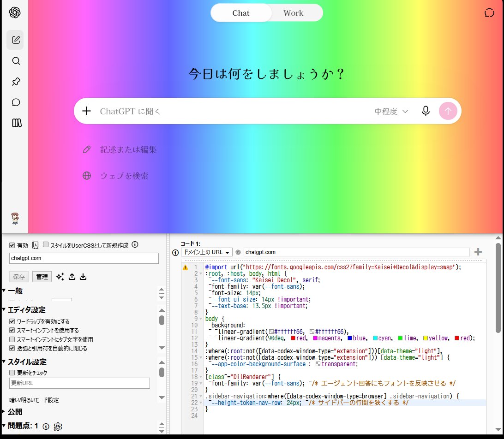Add another target with the plus icon
The height and width of the screenshot is (439, 504).
click(x=478, y=252)
